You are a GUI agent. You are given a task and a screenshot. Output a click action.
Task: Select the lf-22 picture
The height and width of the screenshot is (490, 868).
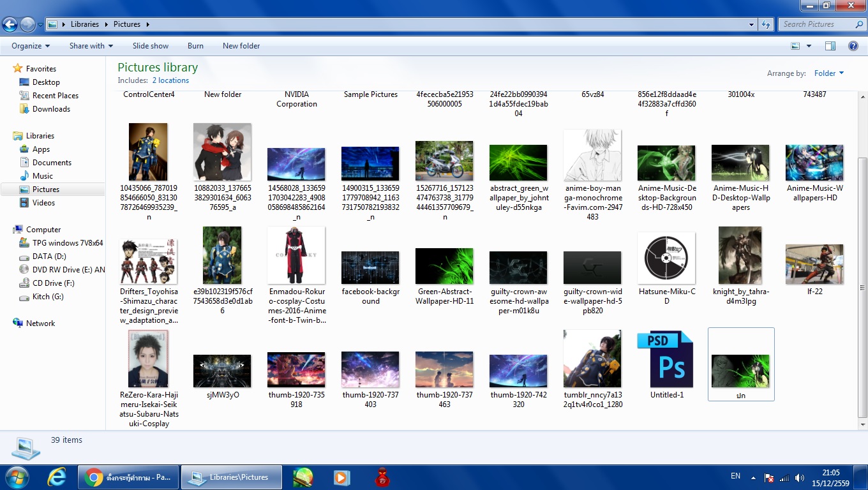[815, 270]
